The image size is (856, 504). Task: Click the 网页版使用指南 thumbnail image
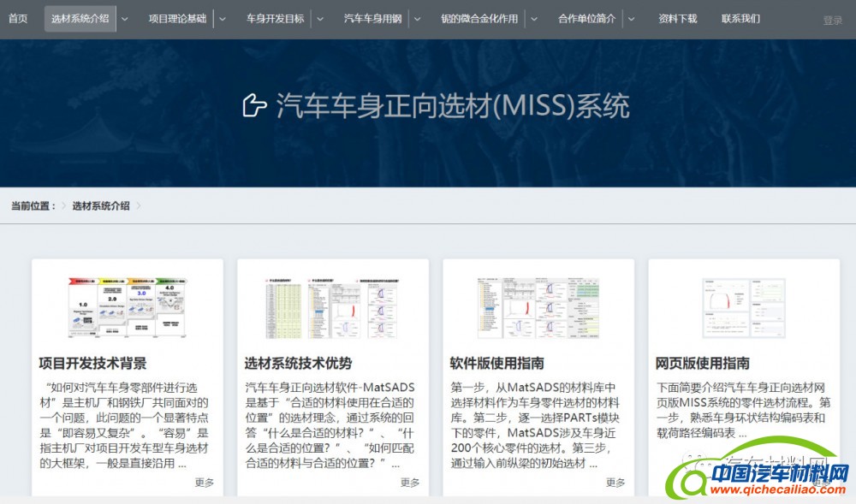[x=743, y=307]
